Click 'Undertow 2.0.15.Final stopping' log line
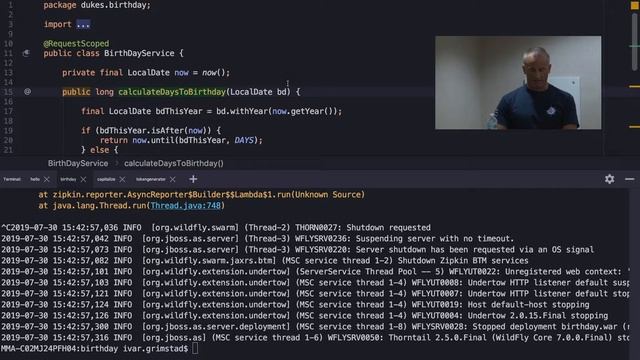640x360 pixels. [x=304, y=316]
